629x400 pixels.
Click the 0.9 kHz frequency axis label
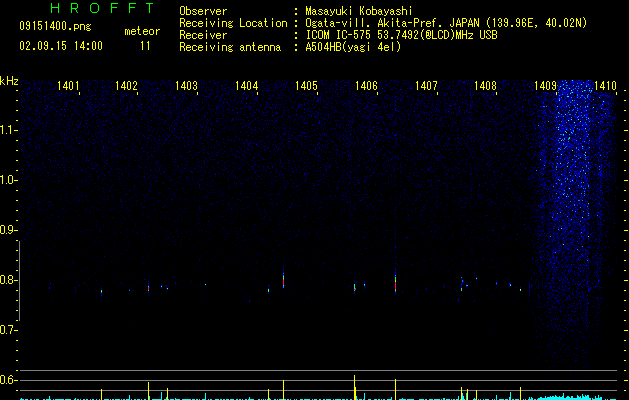[8, 230]
